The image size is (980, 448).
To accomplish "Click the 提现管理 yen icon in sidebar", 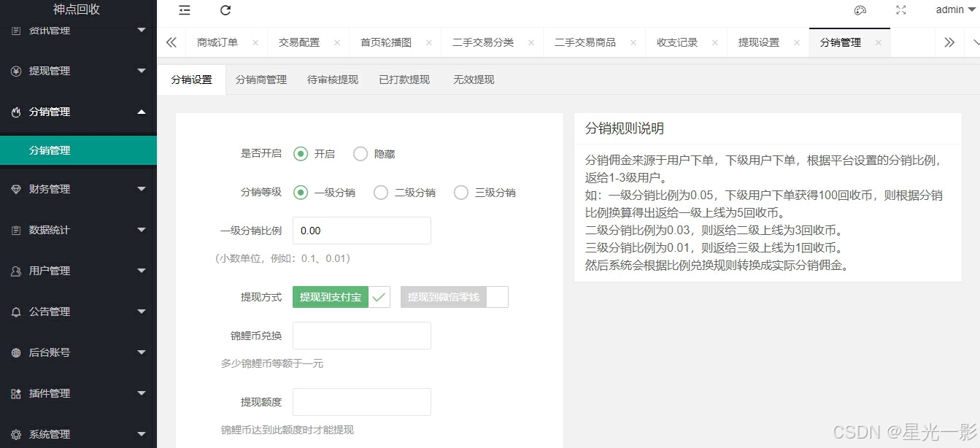I will point(16,71).
